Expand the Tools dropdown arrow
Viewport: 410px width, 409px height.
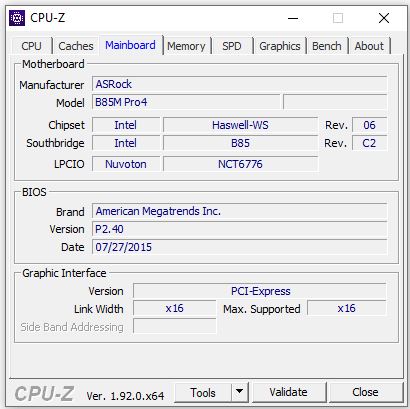click(x=239, y=393)
